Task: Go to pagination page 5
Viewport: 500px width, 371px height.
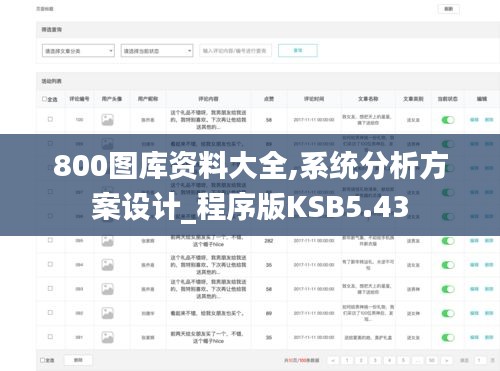Action: click(x=403, y=360)
